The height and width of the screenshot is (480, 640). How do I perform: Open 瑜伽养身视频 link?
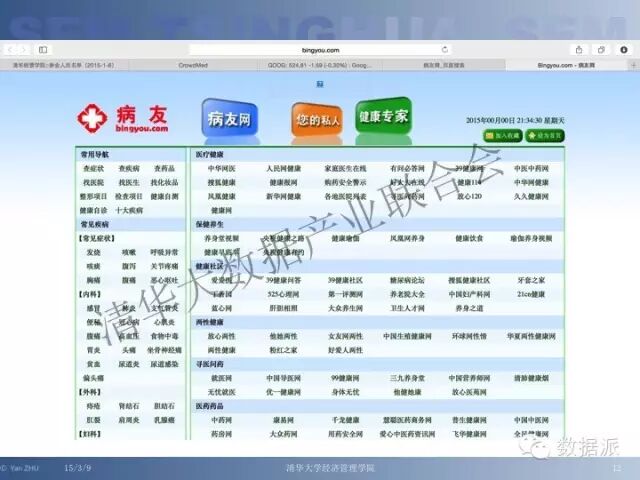531,238
